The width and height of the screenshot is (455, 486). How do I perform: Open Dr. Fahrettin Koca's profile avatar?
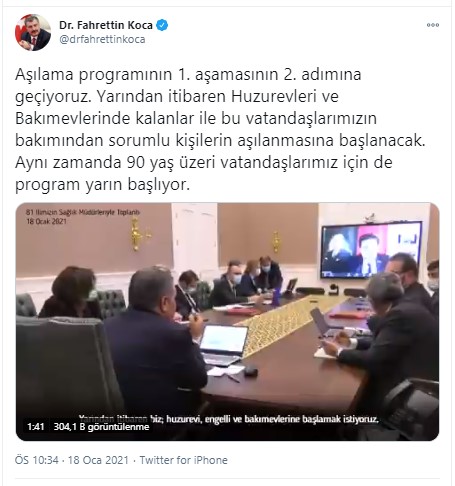point(33,32)
